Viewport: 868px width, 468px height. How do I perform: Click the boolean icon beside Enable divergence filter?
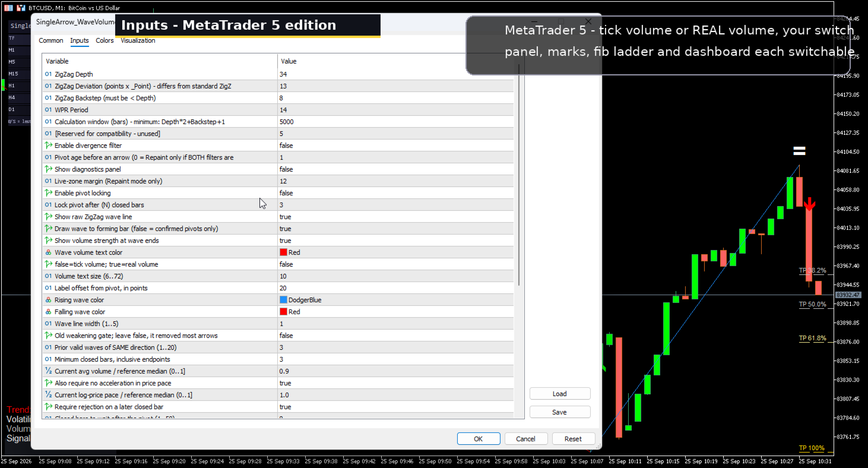[x=48, y=146]
